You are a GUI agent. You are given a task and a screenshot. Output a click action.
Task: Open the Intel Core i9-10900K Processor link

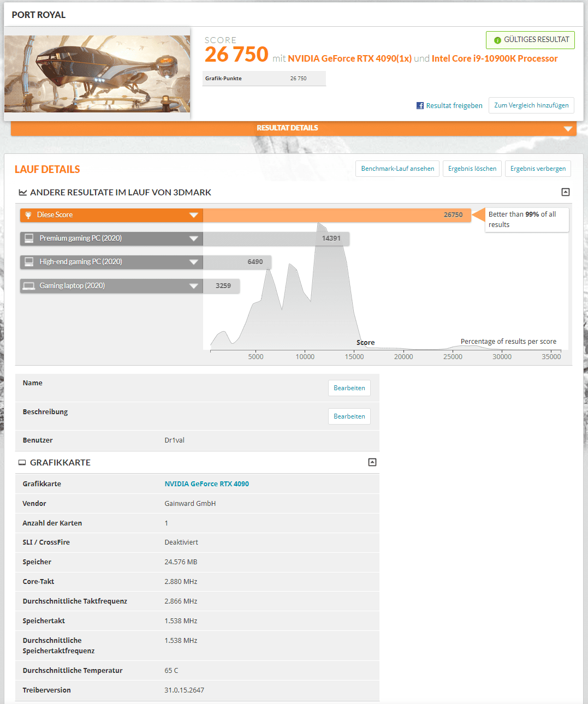click(495, 58)
